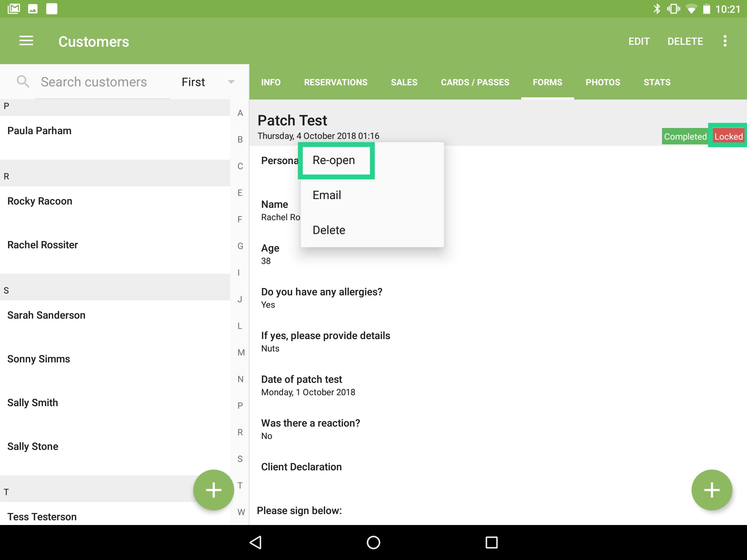The height and width of the screenshot is (560, 747).
Task: Switch to the PHOTOS tab
Action: pos(603,82)
